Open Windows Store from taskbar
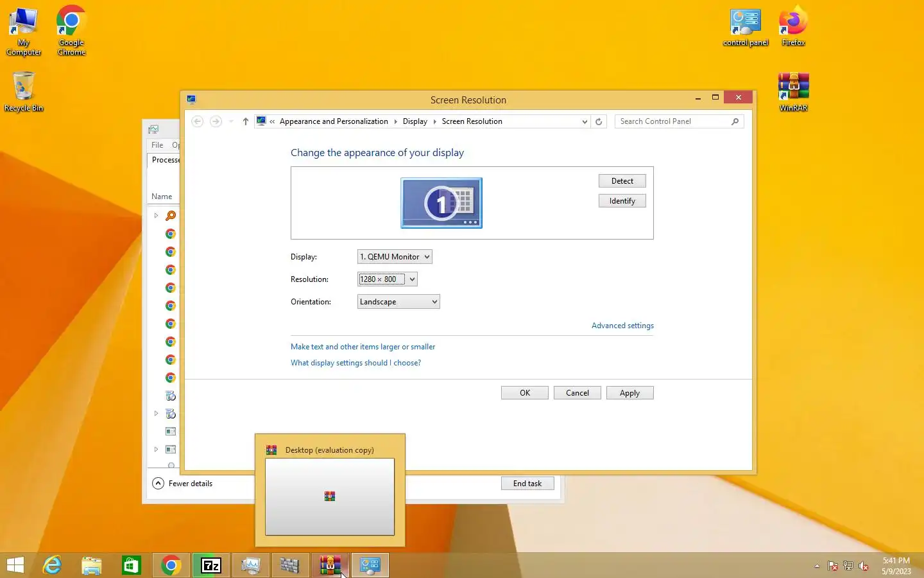 pos(132,565)
